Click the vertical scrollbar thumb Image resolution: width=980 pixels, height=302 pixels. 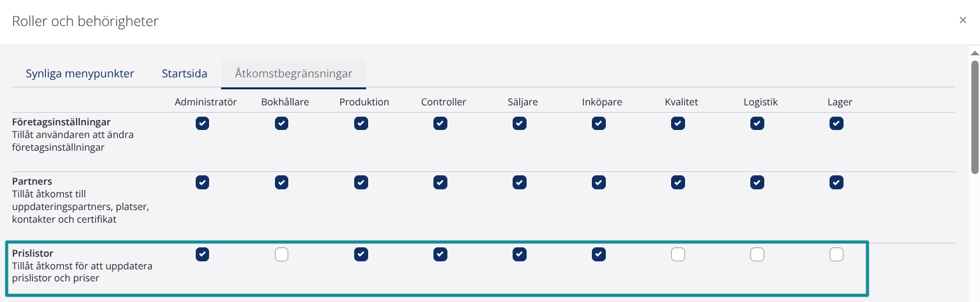coord(975,117)
